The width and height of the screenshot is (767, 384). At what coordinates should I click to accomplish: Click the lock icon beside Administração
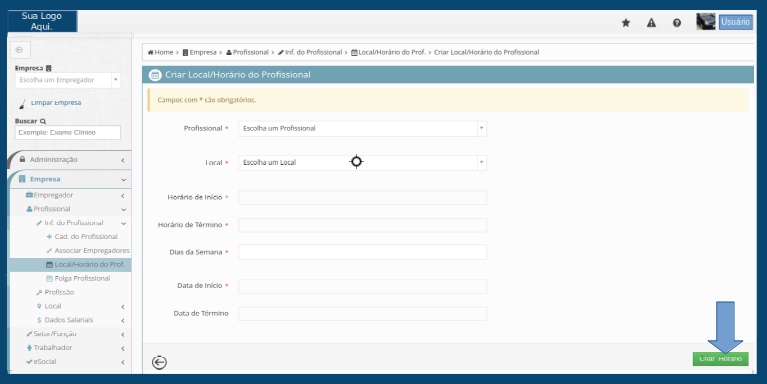[22, 159]
